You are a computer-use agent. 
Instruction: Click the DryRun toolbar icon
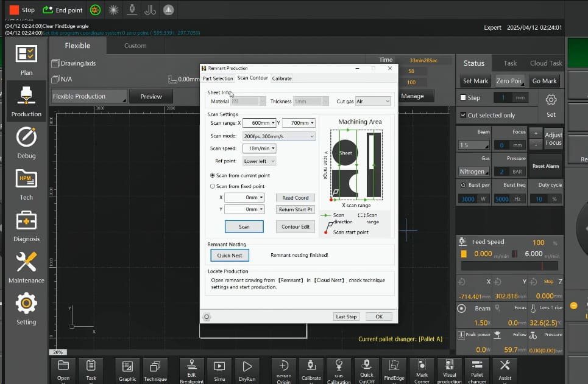247,369
